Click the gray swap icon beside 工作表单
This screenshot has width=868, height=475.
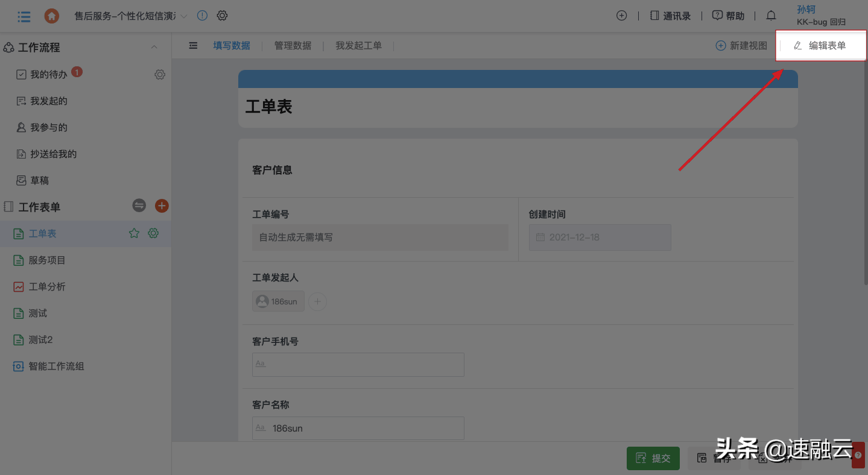click(x=139, y=206)
